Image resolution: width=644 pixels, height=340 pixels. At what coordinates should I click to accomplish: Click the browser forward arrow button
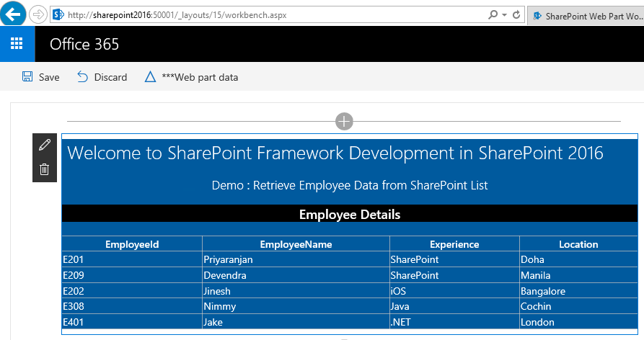pyautogui.click(x=38, y=14)
